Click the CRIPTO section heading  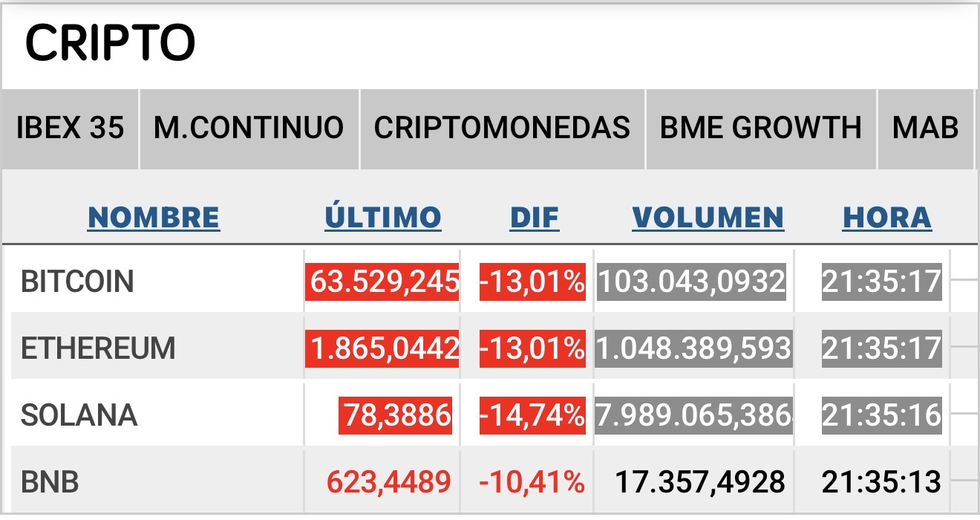point(110,43)
